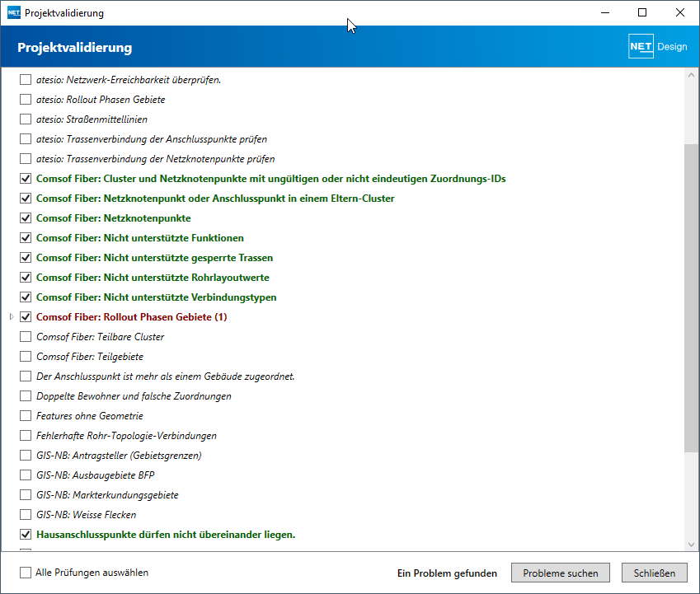
Task: Select the Comsof Fiber: Netzknotenpunkte label
Action: coord(114,218)
